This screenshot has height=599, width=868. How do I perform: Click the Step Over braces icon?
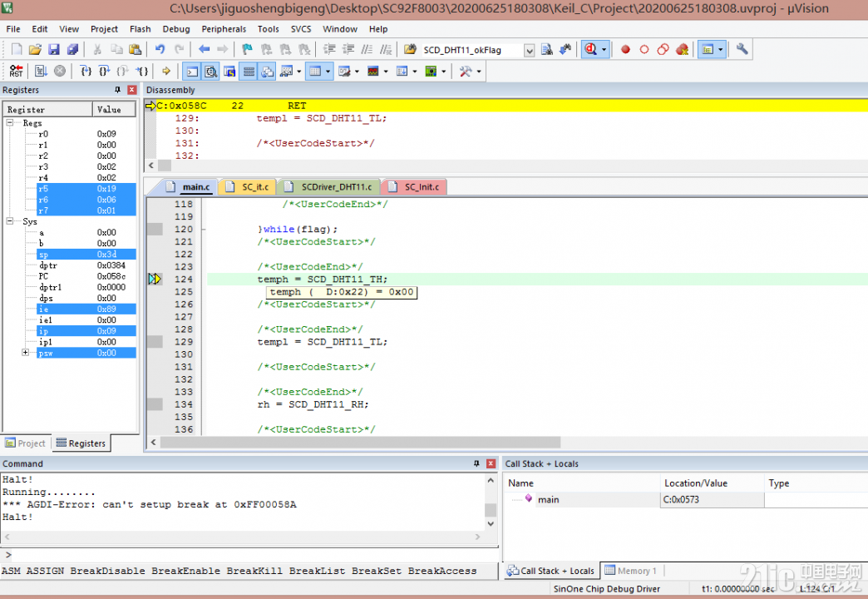[104, 72]
